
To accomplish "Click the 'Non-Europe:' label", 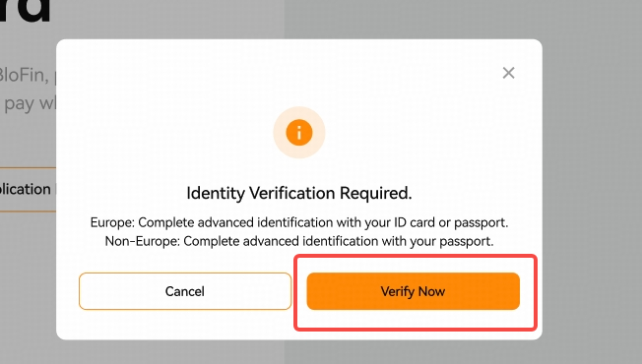I will tap(143, 241).
